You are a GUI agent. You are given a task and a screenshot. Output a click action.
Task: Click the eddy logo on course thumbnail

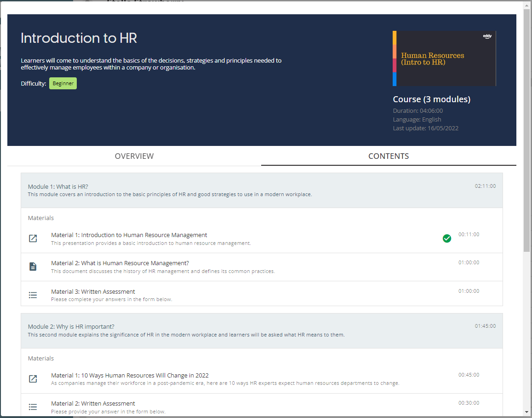(x=487, y=36)
